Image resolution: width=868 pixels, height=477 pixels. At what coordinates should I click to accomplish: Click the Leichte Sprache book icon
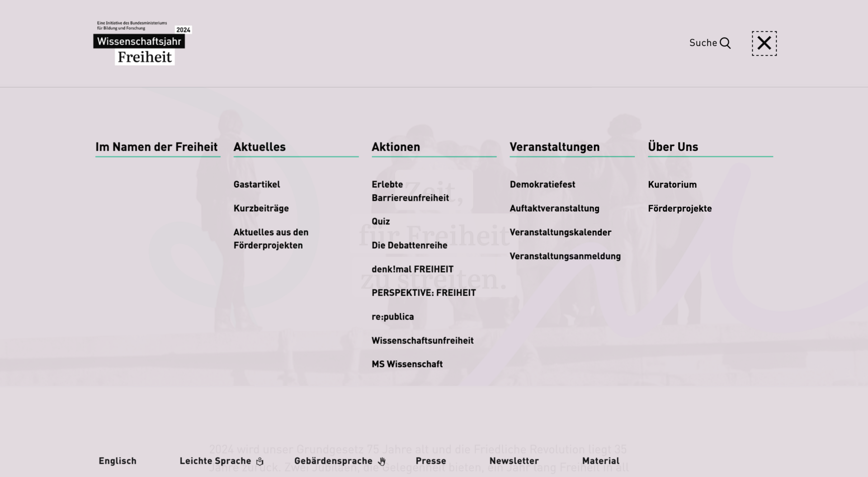pyautogui.click(x=260, y=461)
